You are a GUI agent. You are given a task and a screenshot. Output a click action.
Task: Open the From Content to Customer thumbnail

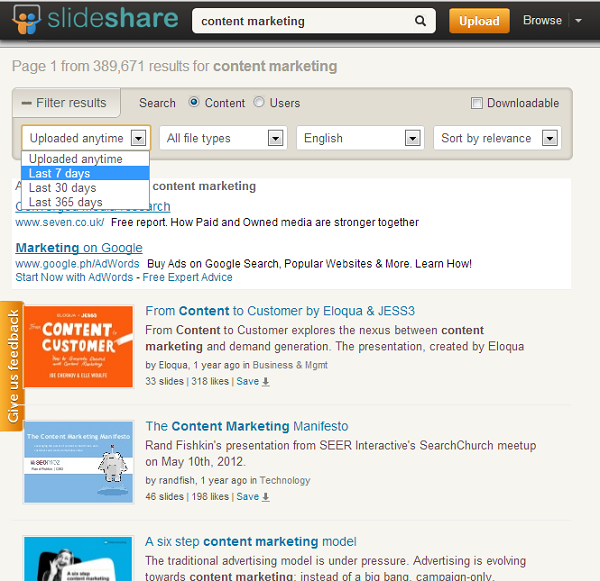pos(78,347)
